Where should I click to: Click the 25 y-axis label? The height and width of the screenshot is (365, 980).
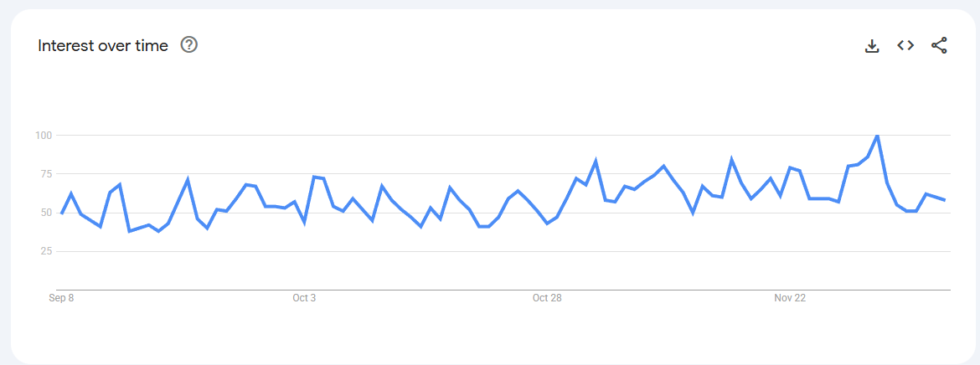[x=46, y=251]
